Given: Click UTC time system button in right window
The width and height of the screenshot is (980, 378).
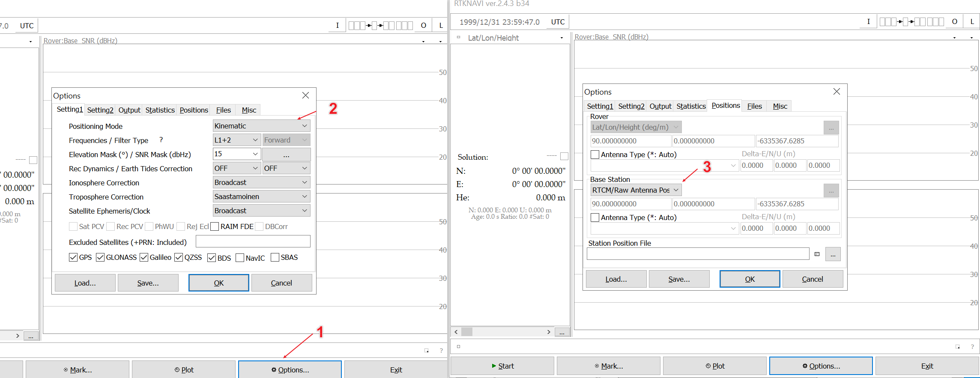Looking at the screenshot, I should pyautogui.click(x=558, y=22).
